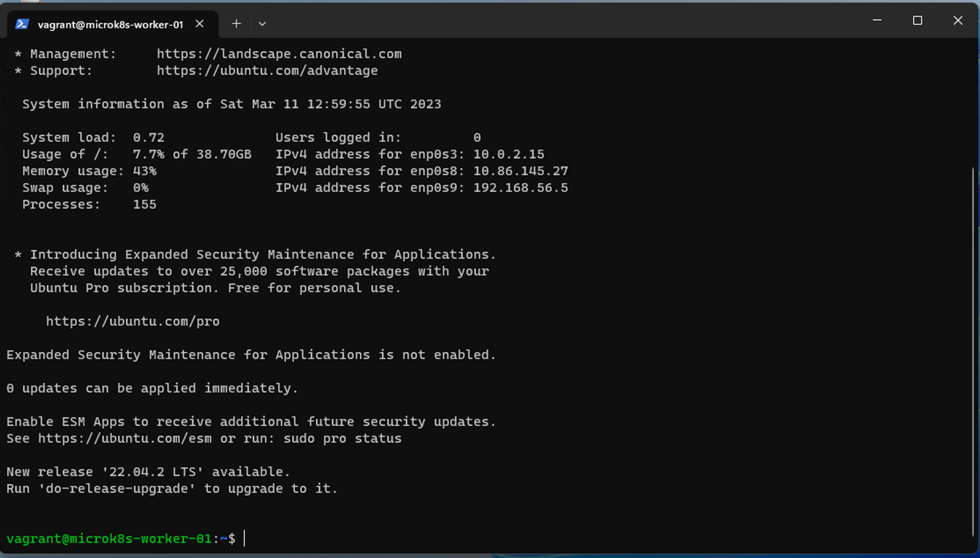This screenshot has width=980, height=558.
Task: Open the ubuntu.com/pro subscription link
Action: tap(132, 321)
